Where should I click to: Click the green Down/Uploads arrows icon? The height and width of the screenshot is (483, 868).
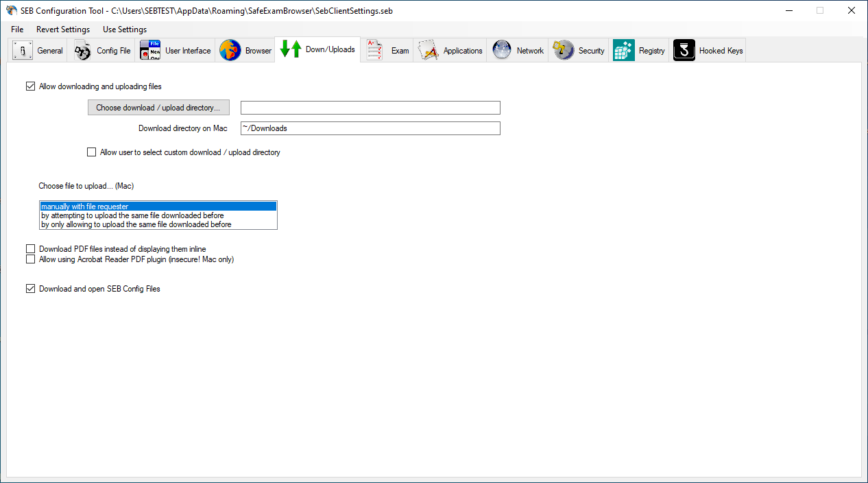pos(291,49)
